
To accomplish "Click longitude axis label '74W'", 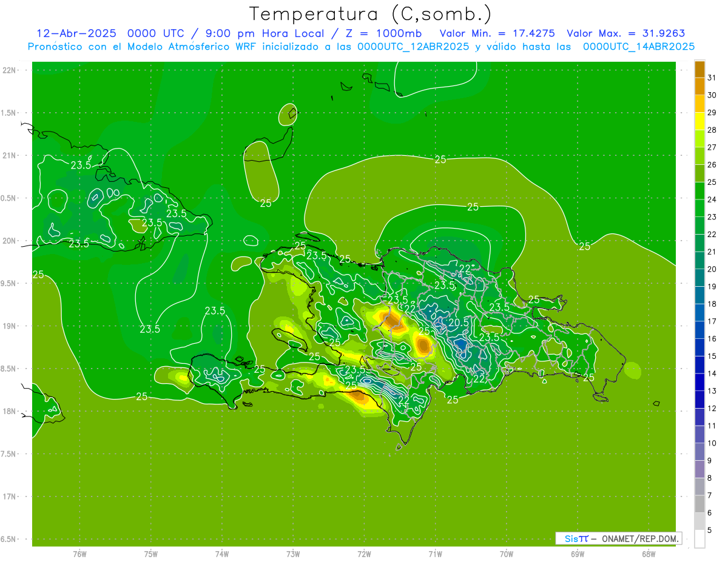I will click(x=222, y=554).
